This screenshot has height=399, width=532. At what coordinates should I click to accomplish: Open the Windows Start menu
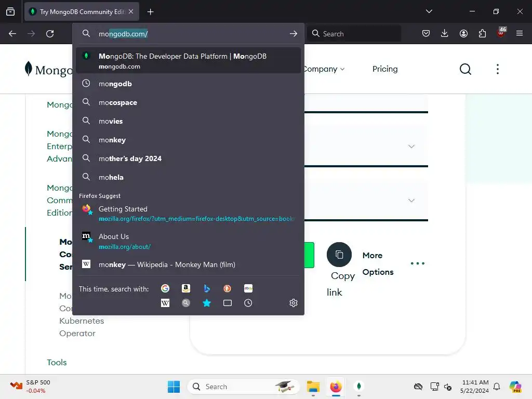click(174, 387)
